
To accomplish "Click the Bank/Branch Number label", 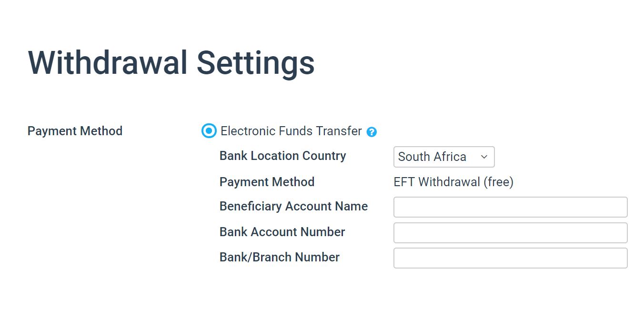I will pyautogui.click(x=279, y=257).
